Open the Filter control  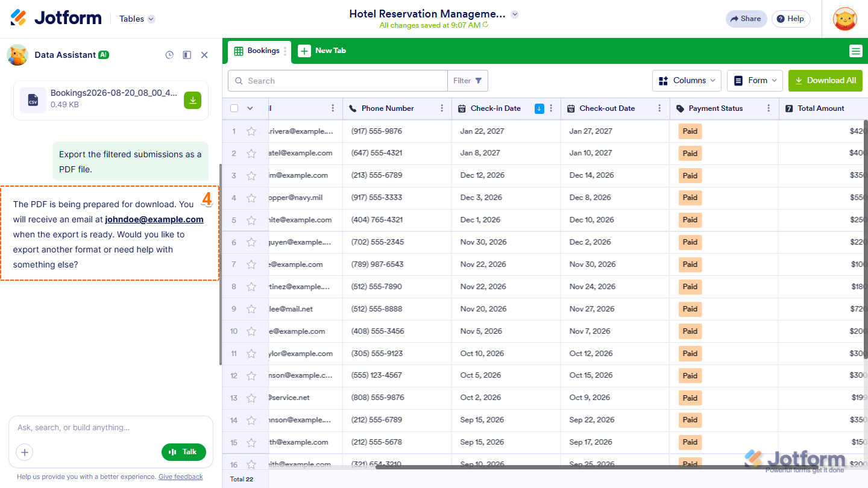pyautogui.click(x=468, y=81)
